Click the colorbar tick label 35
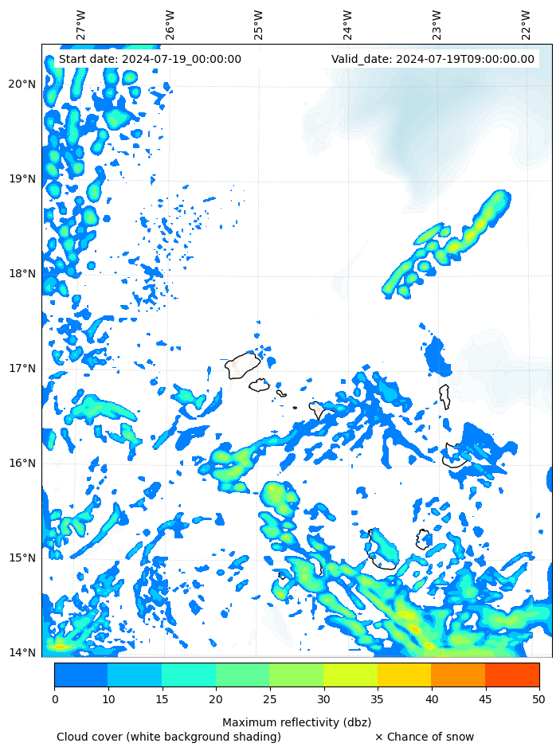The height and width of the screenshot is (751, 560). pyautogui.click(x=378, y=699)
